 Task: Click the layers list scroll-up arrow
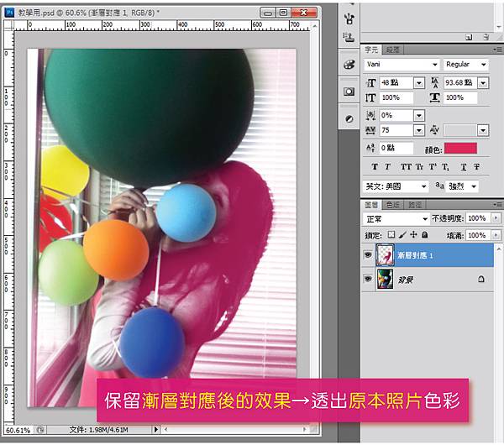[498, 249]
